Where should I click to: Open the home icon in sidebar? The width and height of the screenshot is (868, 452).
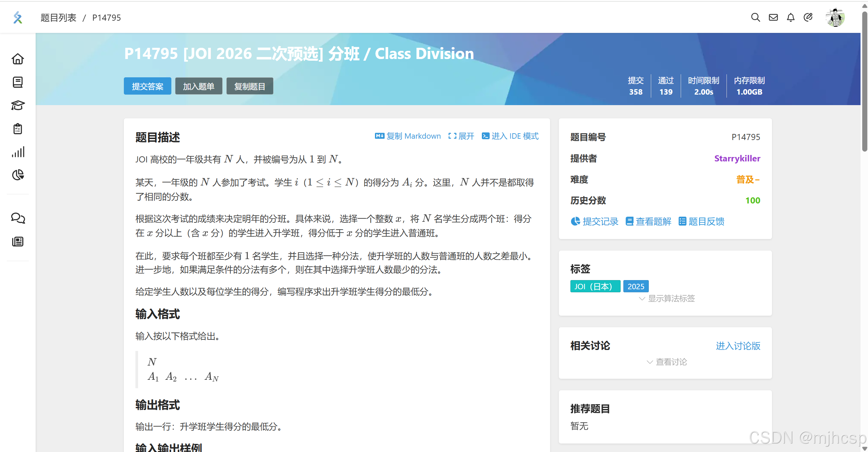click(18, 59)
